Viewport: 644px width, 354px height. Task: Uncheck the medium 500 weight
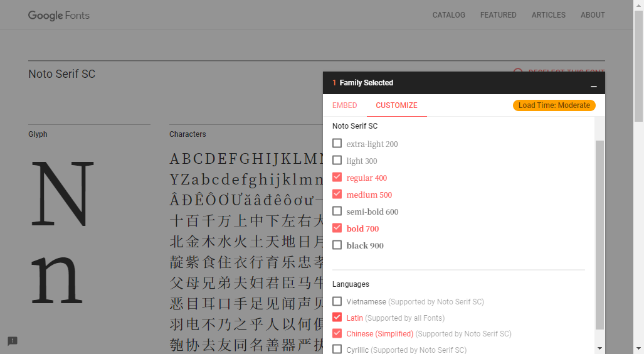[x=337, y=194]
